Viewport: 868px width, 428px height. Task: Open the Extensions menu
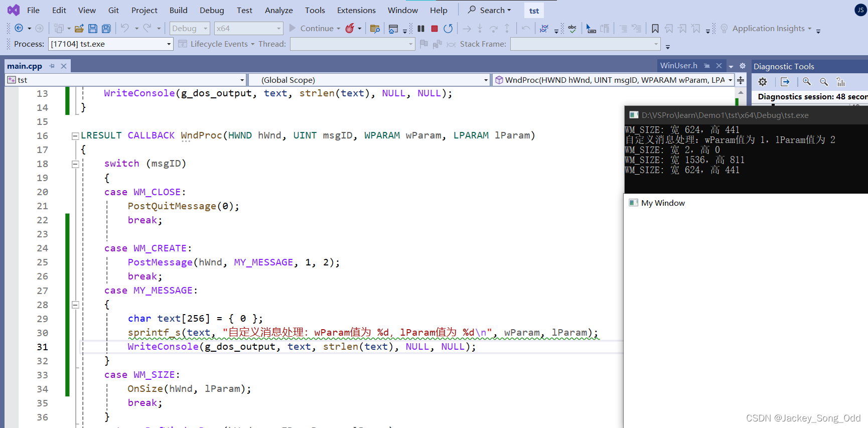coord(356,10)
